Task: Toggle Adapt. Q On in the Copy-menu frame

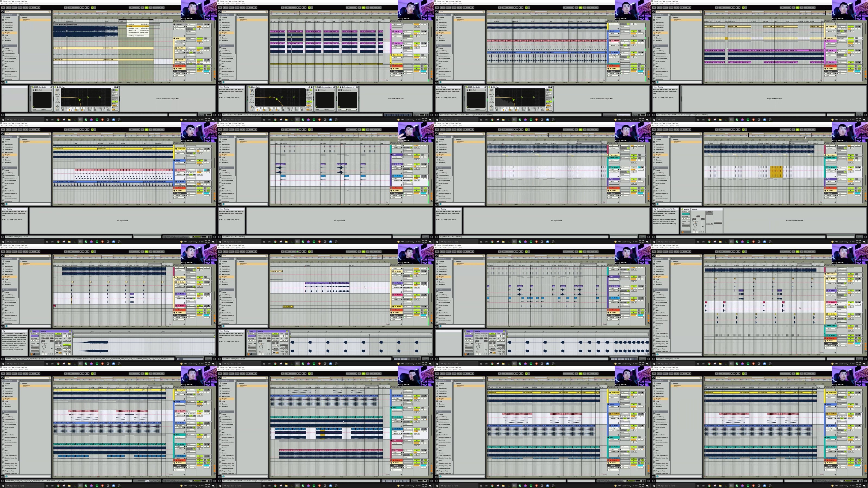Action: click(115, 102)
